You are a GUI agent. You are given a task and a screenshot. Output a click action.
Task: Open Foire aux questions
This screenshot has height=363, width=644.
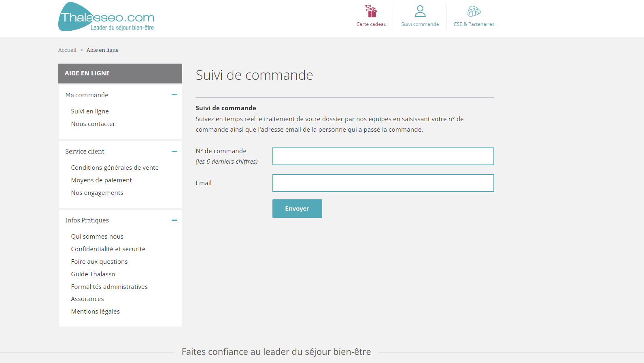pyautogui.click(x=100, y=262)
